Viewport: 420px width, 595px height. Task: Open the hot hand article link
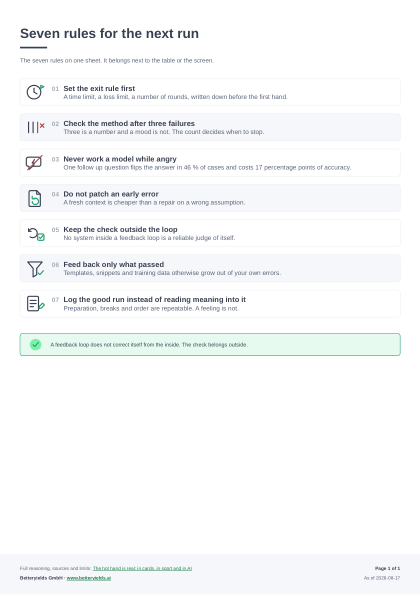click(142, 568)
